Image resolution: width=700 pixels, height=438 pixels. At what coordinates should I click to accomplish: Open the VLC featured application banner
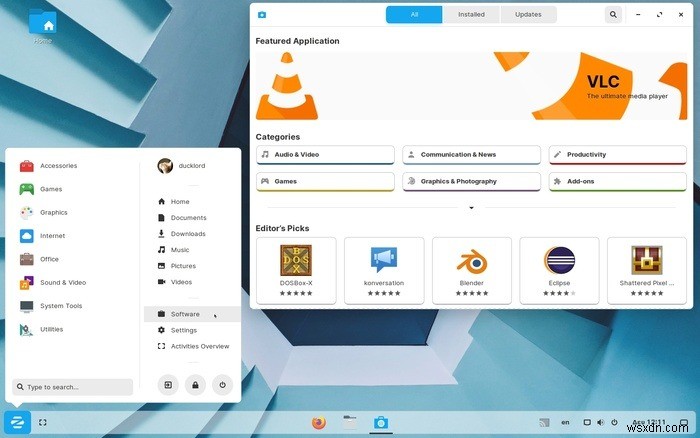(471, 86)
